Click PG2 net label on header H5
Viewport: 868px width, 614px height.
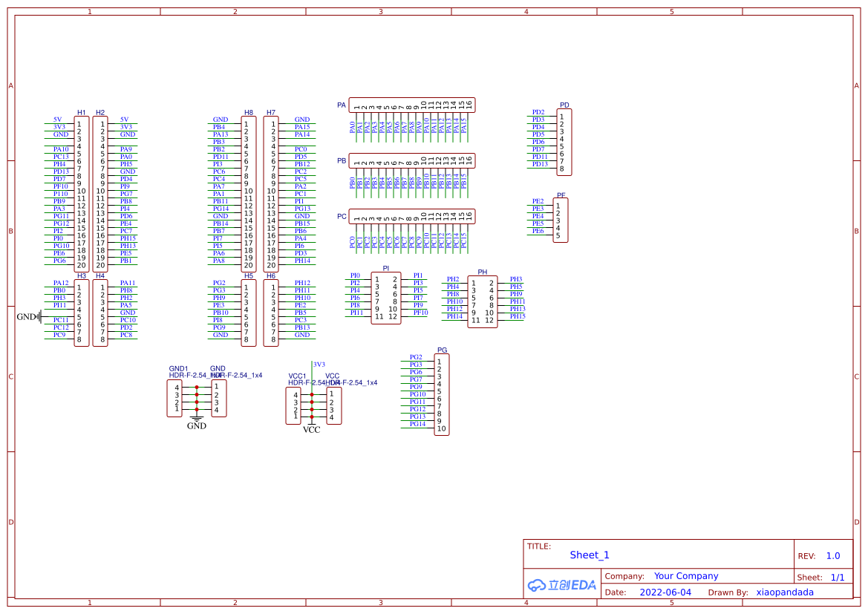pos(219,283)
